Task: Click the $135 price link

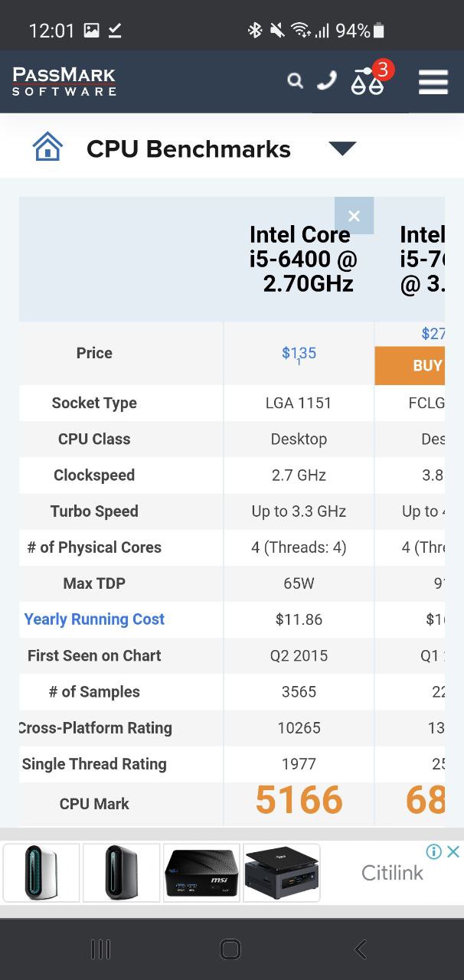Action: point(299,353)
